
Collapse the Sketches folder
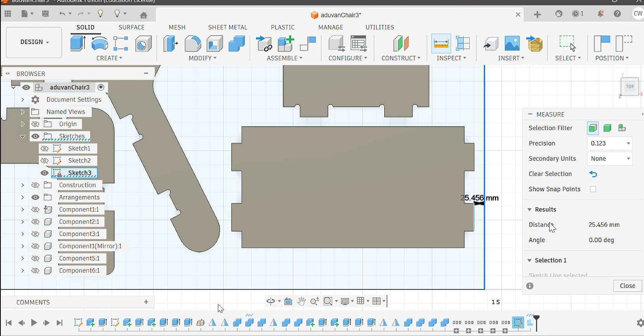pyautogui.click(x=23, y=136)
